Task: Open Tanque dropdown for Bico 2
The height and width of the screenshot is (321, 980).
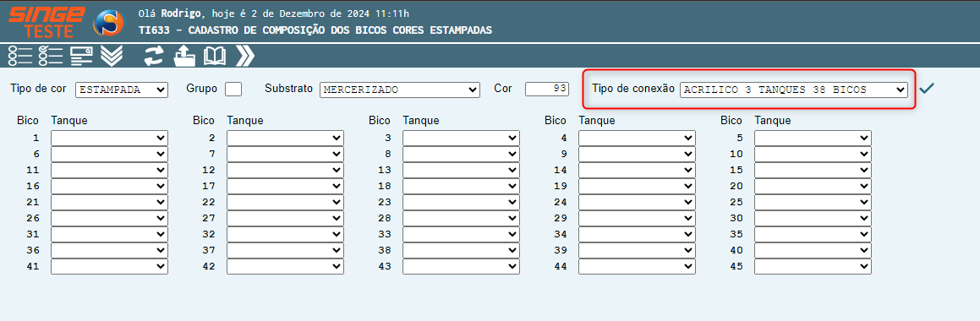Action: [285, 138]
